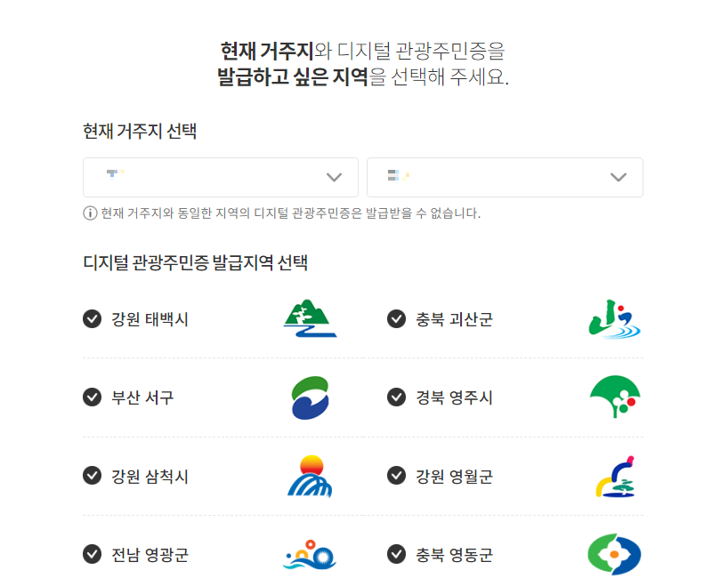This screenshot has width=728, height=586.
Task: Select 전남 영광군 via check mark
Action: pos(92,554)
